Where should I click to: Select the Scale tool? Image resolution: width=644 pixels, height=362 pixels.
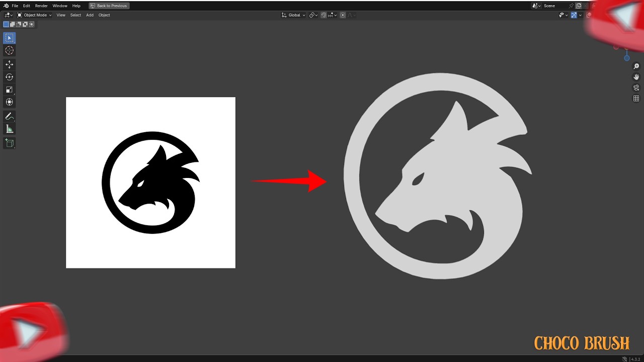tap(9, 89)
